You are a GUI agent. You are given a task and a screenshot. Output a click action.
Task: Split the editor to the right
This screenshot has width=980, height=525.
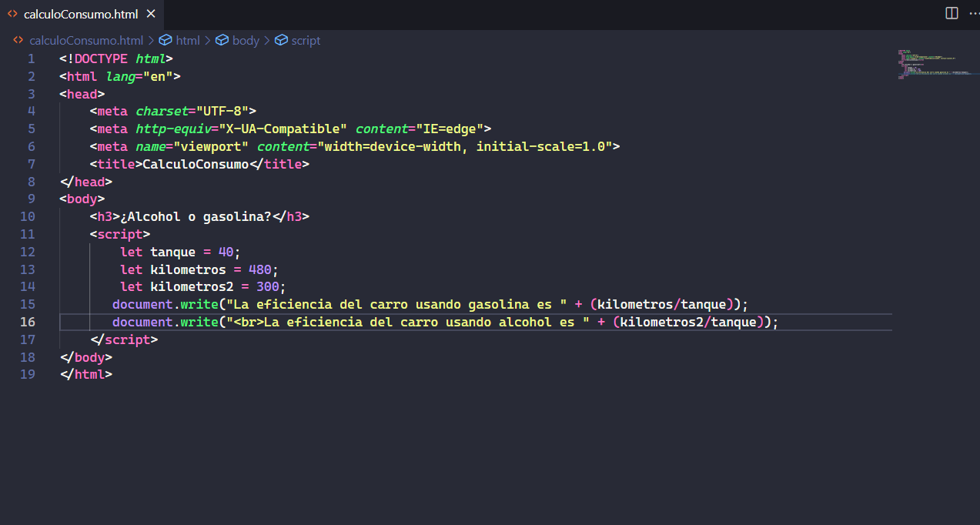952,13
